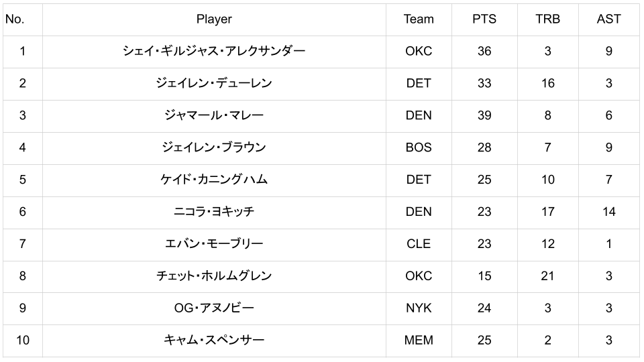
Task: Click the AST column header
Action: 608,19
